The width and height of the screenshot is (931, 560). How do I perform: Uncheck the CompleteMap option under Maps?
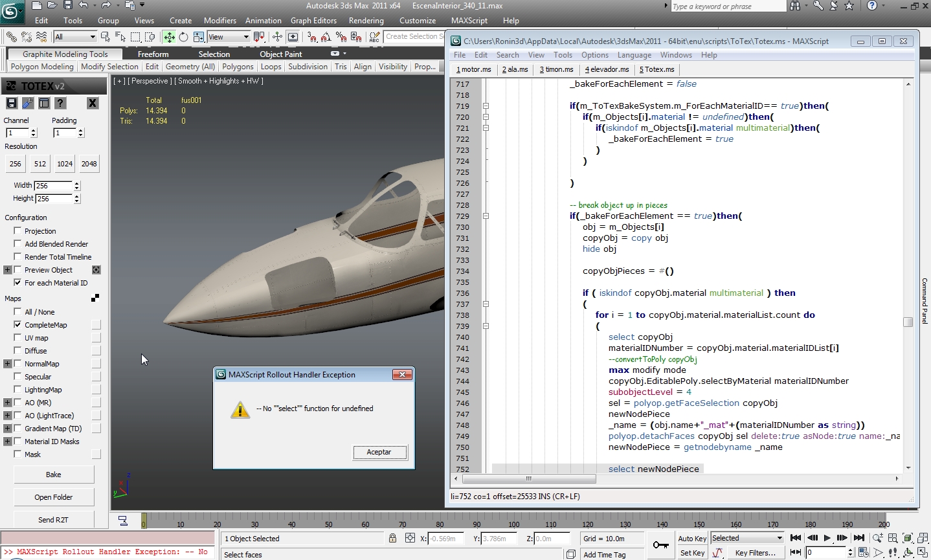coord(17,324)
